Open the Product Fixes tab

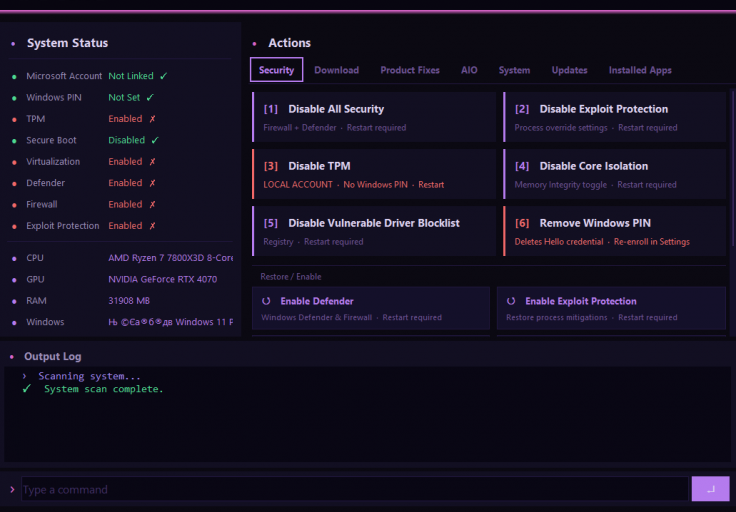(410, 70)
